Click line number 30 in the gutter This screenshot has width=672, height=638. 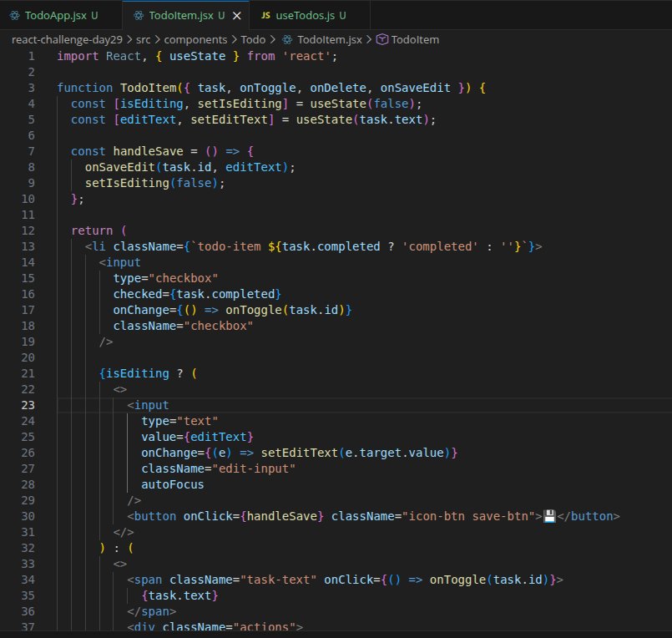[x=28, y=516]
